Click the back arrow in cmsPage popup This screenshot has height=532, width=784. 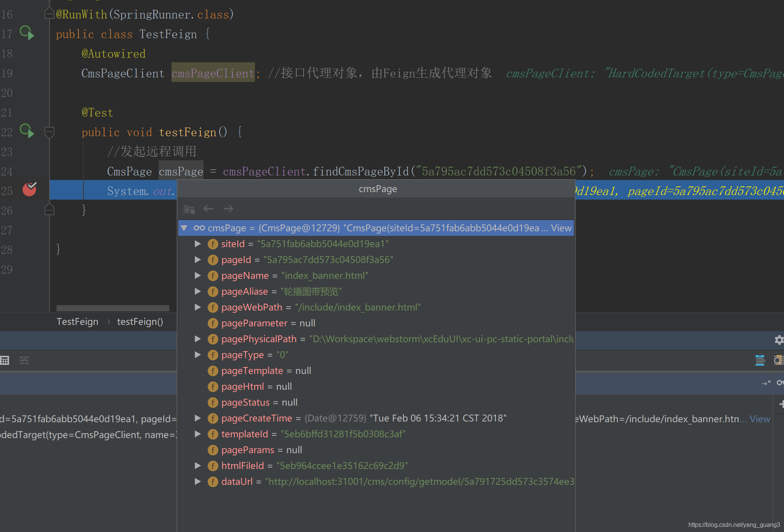pyautogui.click(x=208, y=209)
